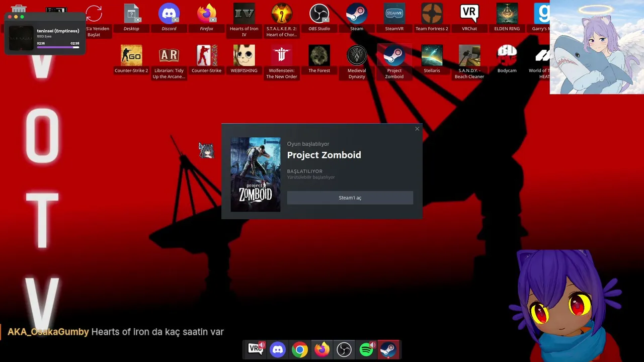This screenshot has height=362, width=644.
Task: Launch Medieval Dynasty from the desktop
Action: point(357,62)
